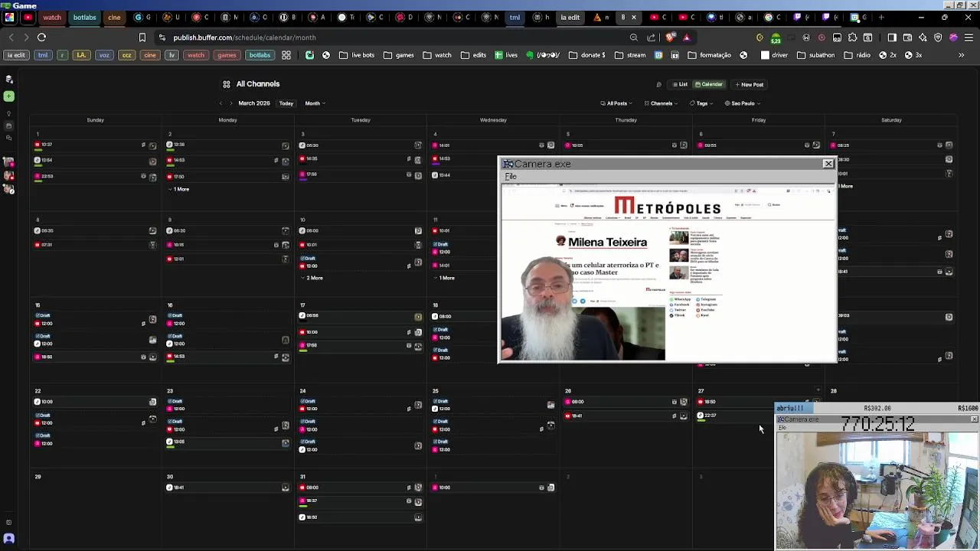This screenshot has height=551, width=980.
Task: Open the 'watch' pinned browser tab
Action: click(x=52, y=17)
